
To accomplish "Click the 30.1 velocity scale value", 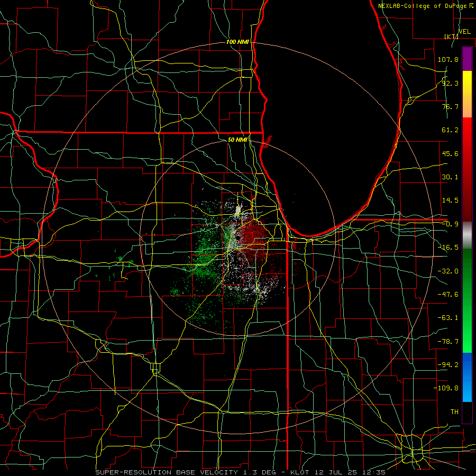I will click(450, 177).
